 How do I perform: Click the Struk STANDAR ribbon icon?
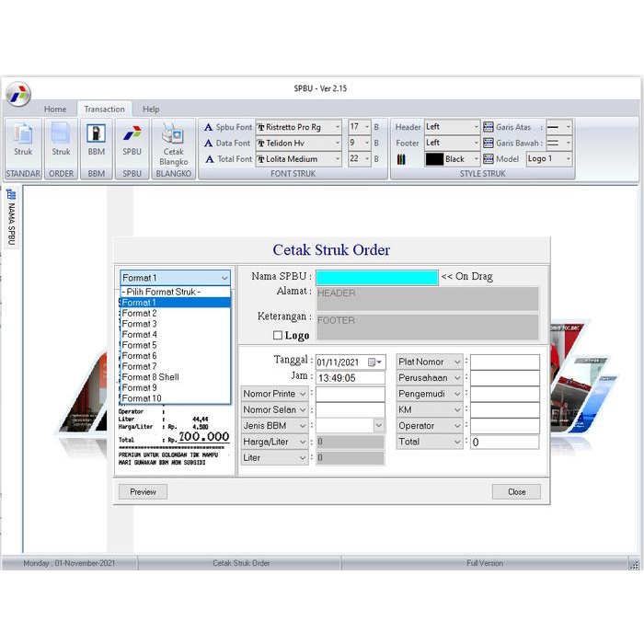pyautogui.click(x=23, y=133)
